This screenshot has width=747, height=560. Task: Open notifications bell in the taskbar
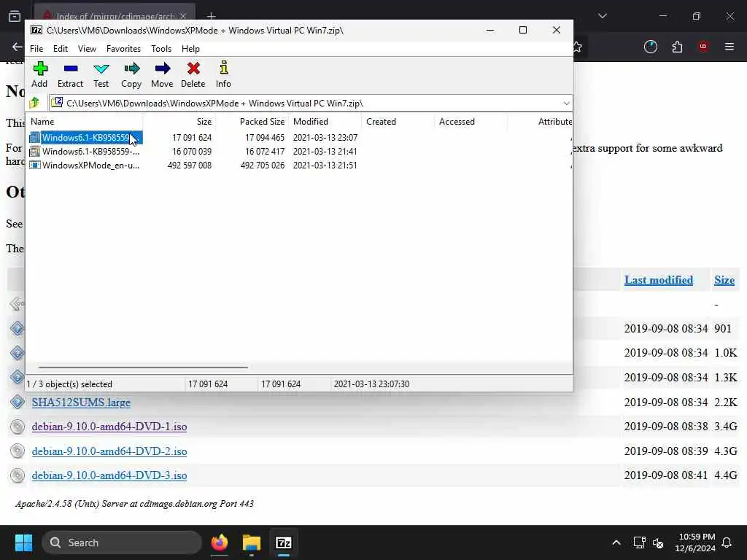pos(727,542)
